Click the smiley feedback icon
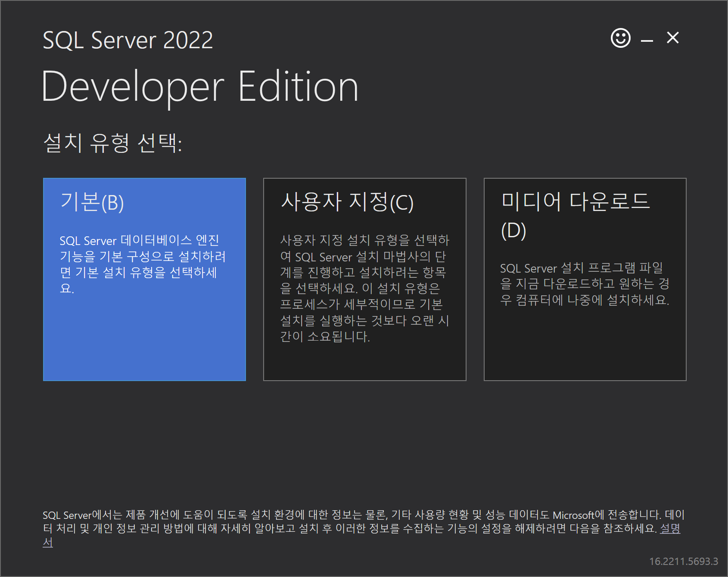728x577 pixels. 621,38
